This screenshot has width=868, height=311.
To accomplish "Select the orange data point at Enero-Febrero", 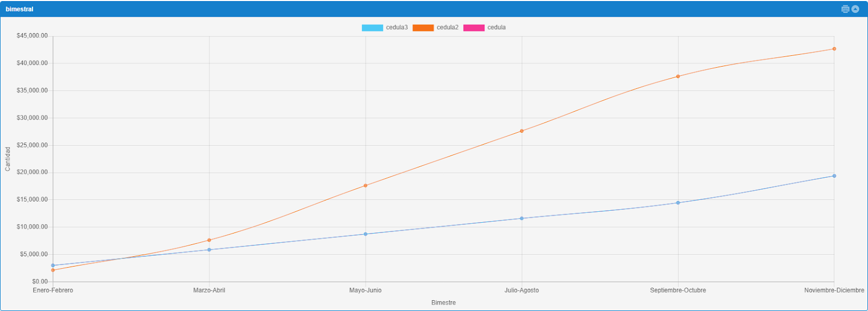I will pyautogui.click(x=53, y=270).
